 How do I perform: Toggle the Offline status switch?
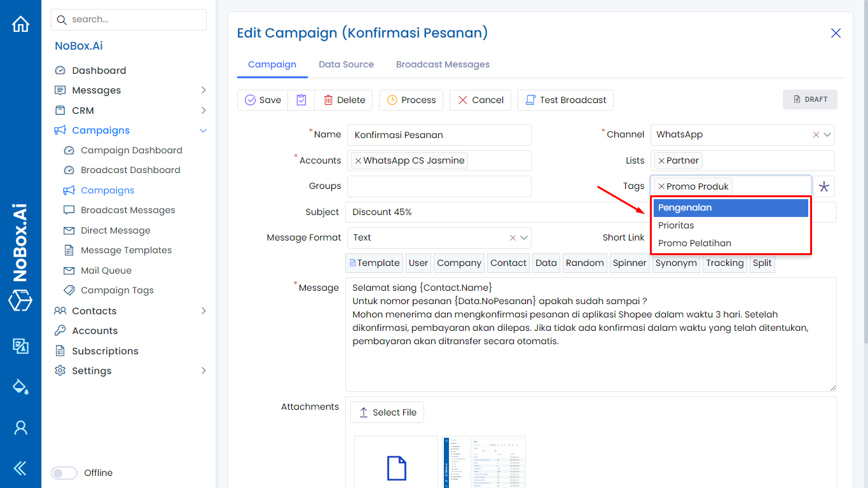click(64, 473)
